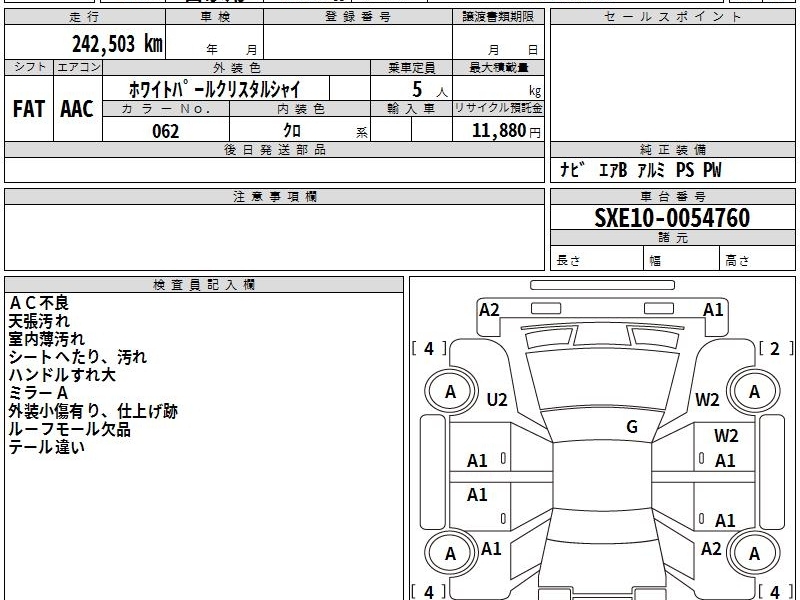Image resolution: width=800 pixels, height=600 pixels.
Task: Select the 登録番号 header
Action: 358,17
